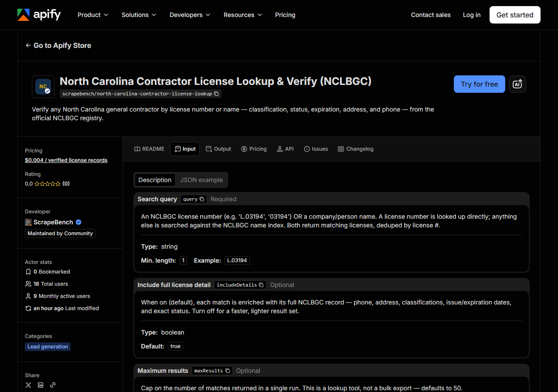Screen dimensions: 558x392
Task: Copy the query field key
Action: pyautogui.click(x=202, y=199)
